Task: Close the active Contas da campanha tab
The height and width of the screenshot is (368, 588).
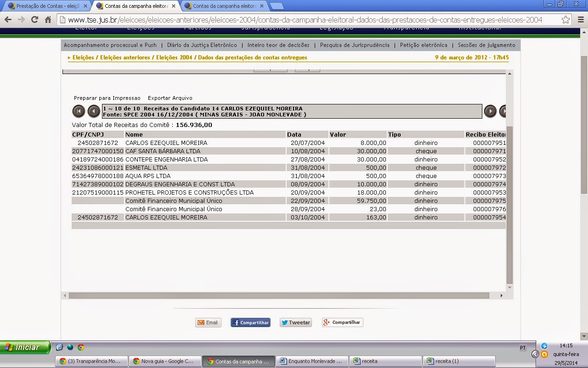Action: coord(174,6)
